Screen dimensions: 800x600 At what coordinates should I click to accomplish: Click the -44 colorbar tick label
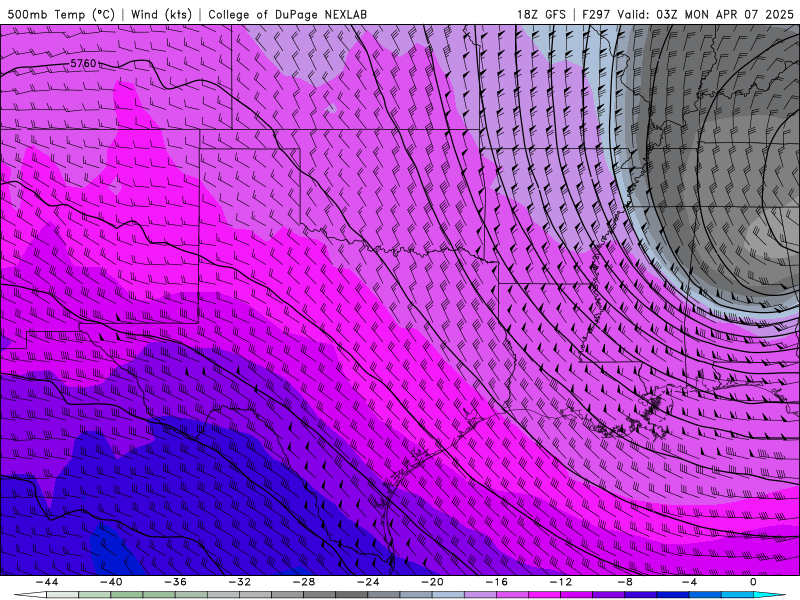(x=47, y=582)
